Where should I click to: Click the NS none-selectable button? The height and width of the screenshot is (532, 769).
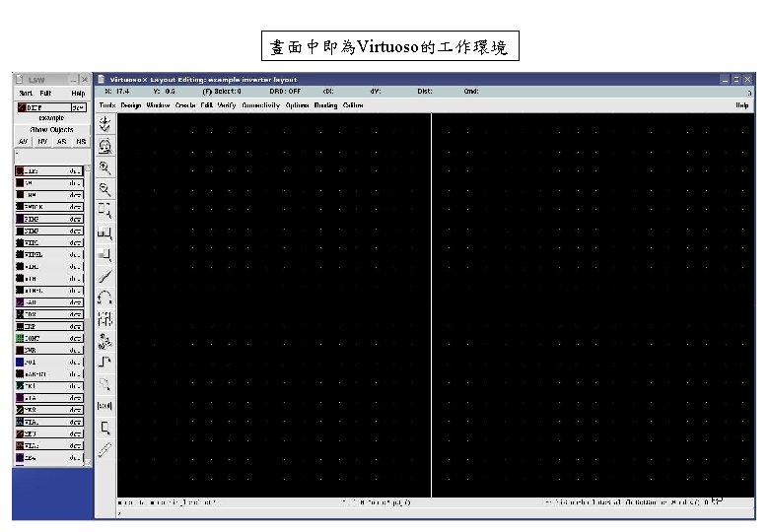[x=81, y=142]
